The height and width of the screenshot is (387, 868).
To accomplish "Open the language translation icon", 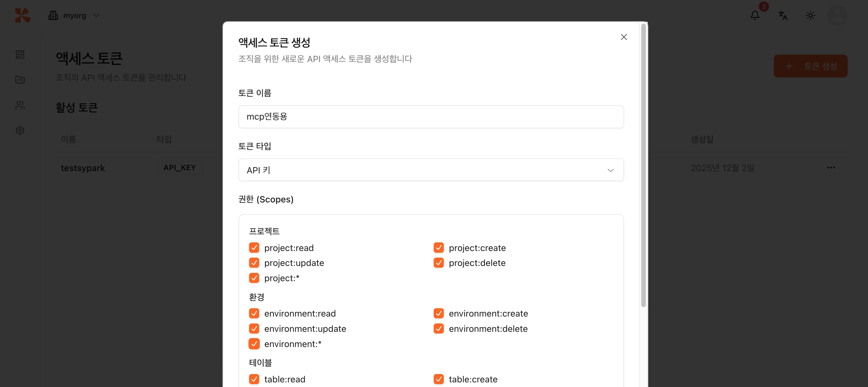I will pyautogui.click(x=782, y=16).
